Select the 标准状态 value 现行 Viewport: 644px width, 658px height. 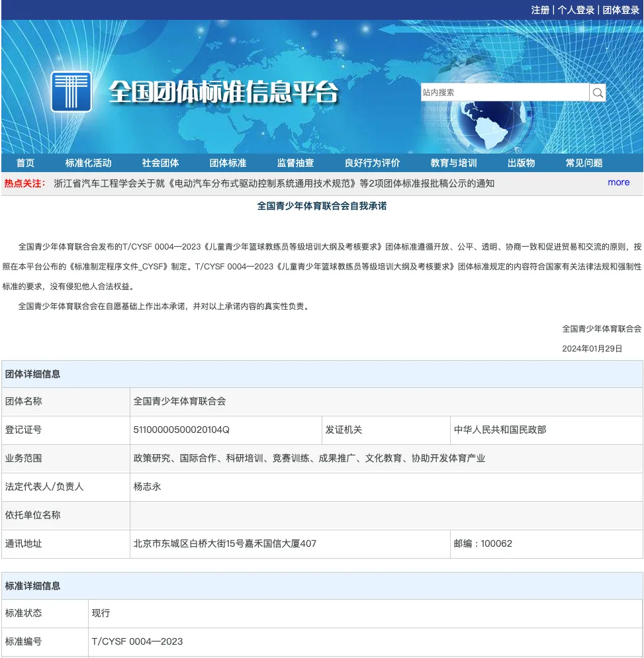(x=101, y=613)
